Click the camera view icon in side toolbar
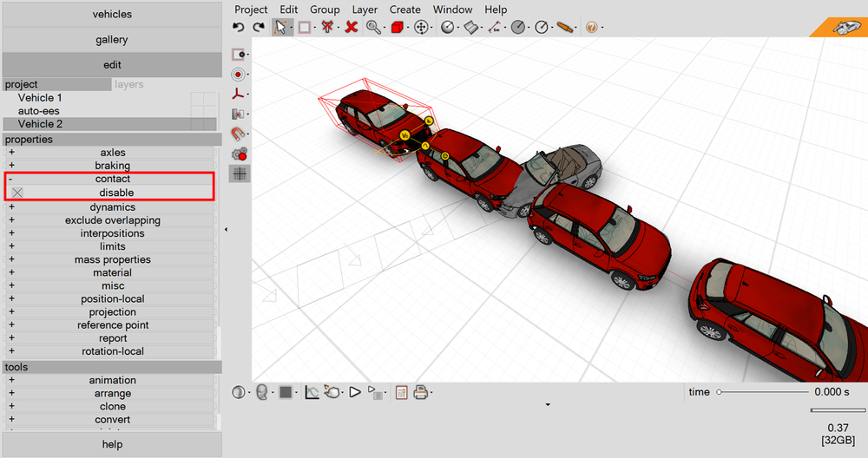This screenshot has height=458, width=868. [x=238, y=54]
